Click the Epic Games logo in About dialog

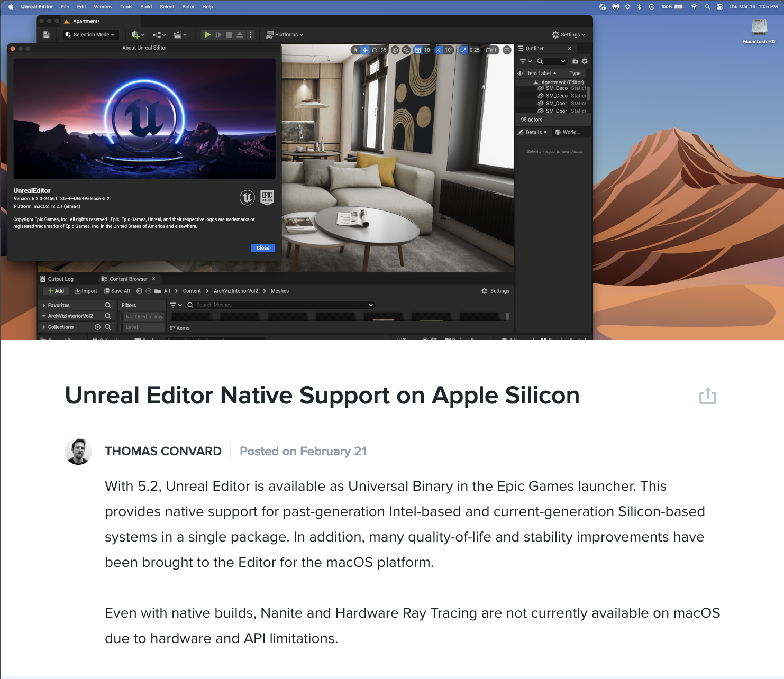[267, 197]
